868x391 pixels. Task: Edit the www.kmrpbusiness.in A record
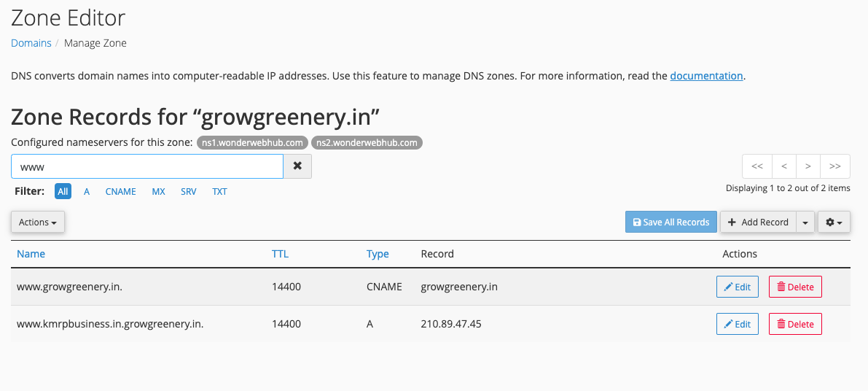738,324
